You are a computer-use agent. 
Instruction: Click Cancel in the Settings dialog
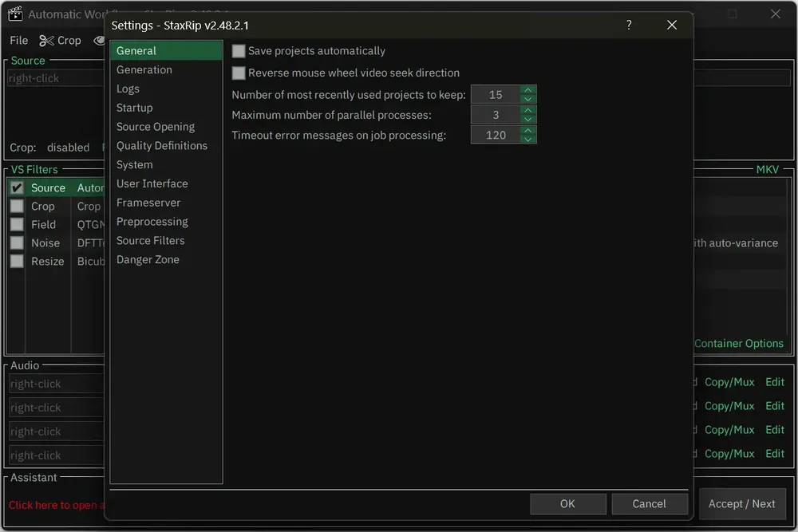pos(650,503)
